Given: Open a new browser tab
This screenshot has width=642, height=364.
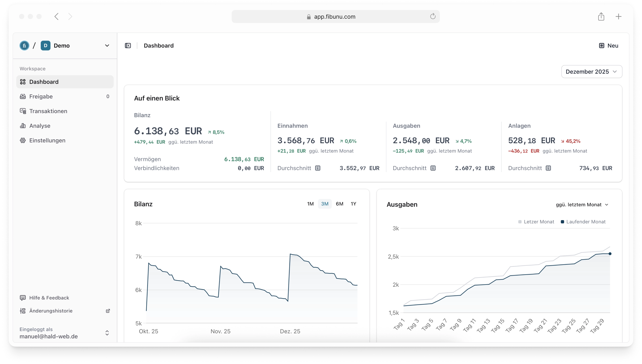Looking at the screenshot, I should click(x=618, y=16).
